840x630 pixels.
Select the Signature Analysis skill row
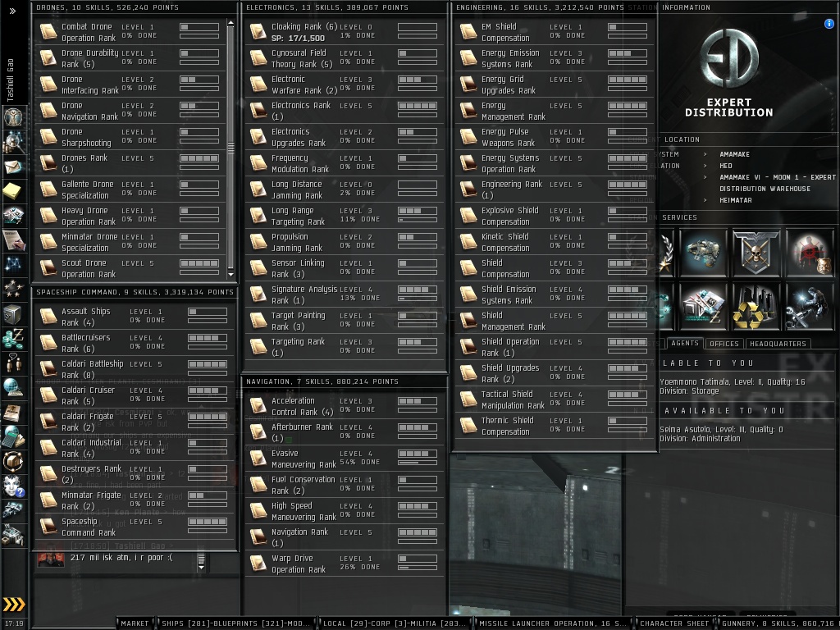click(345, 294)
